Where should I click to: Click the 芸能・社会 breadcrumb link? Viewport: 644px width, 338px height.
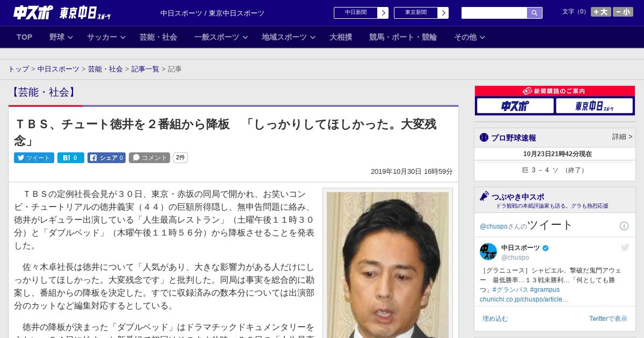pos(105,69)
